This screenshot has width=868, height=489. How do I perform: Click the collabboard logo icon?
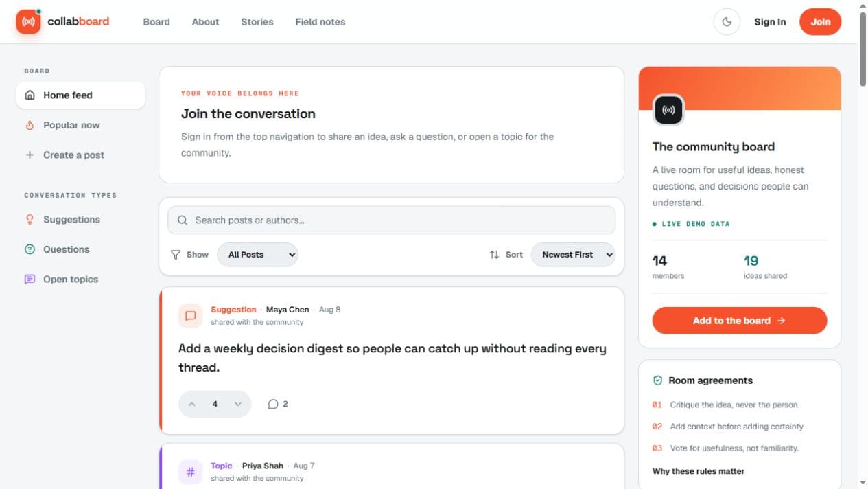point(29,21)
